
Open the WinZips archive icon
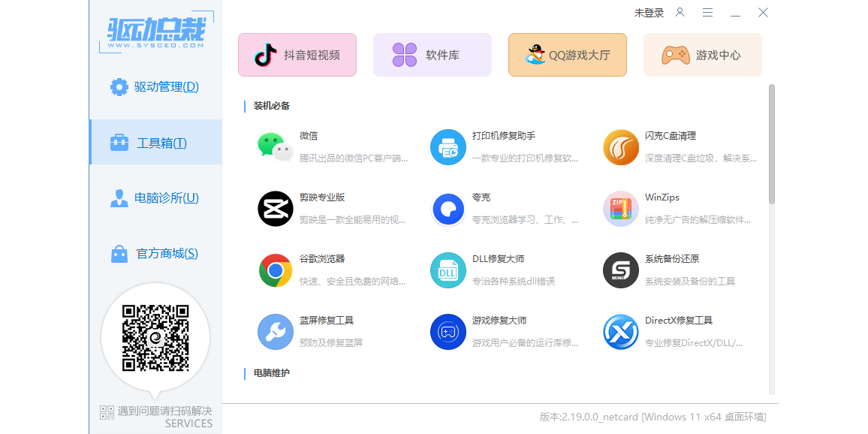620,209
